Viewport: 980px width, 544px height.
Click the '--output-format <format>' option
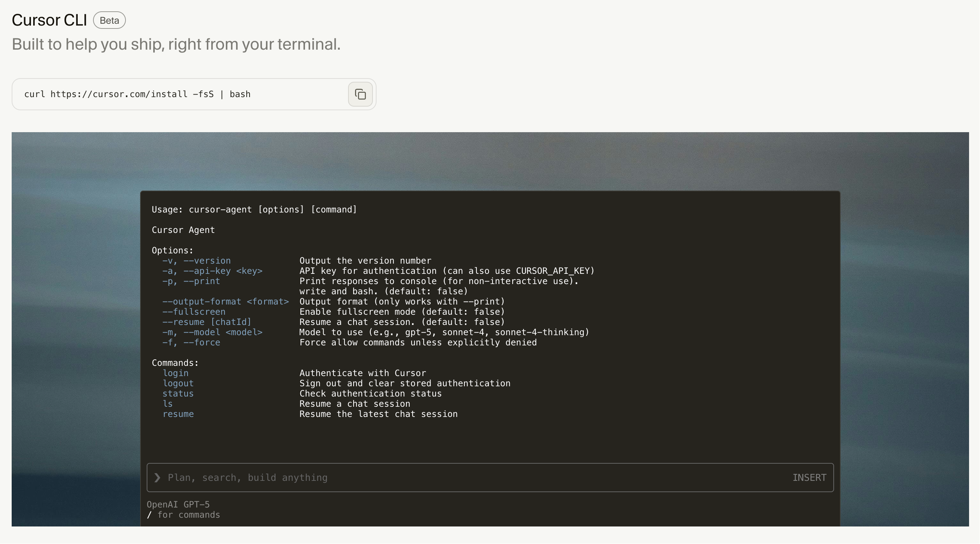225,302
